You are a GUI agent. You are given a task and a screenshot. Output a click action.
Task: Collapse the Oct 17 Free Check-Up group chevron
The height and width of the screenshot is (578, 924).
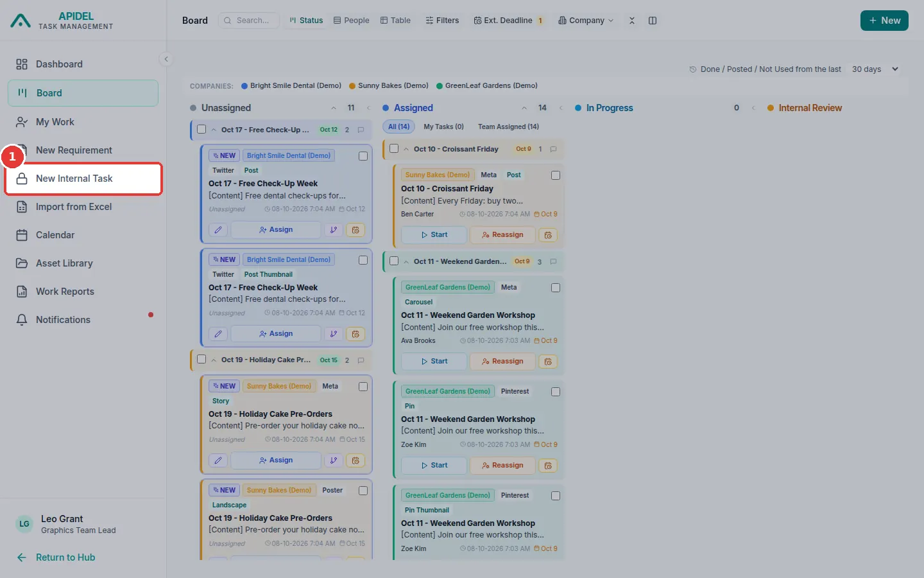[214, 130]
